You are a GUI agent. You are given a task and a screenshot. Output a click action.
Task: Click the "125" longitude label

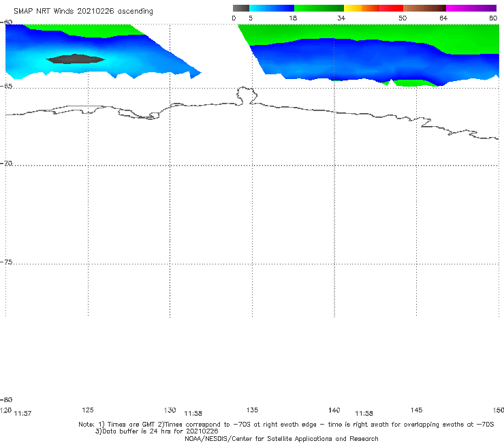tap(88, 410)
